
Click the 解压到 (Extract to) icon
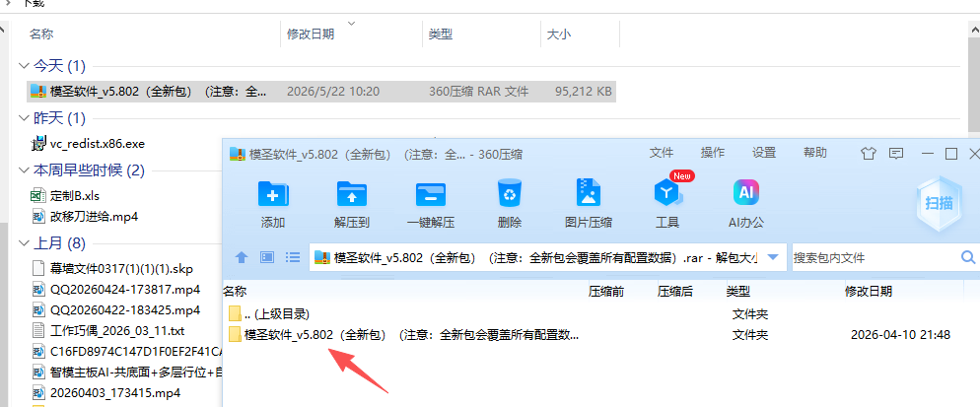[x=353, y=194]
